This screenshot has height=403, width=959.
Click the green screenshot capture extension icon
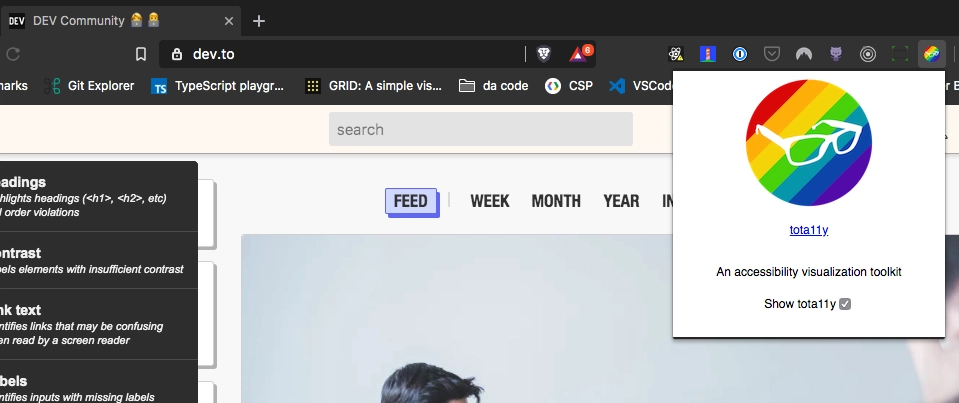[x=900, y=54]
